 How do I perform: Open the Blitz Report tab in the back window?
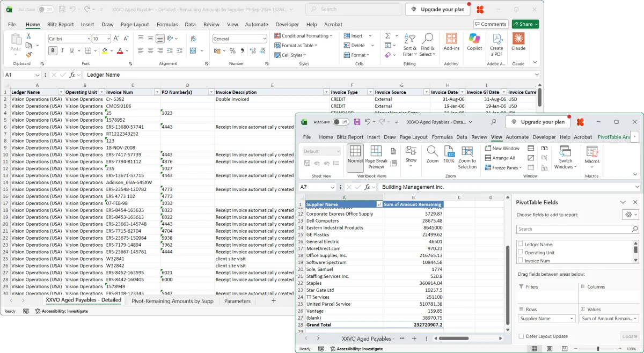tap(60, 25)
